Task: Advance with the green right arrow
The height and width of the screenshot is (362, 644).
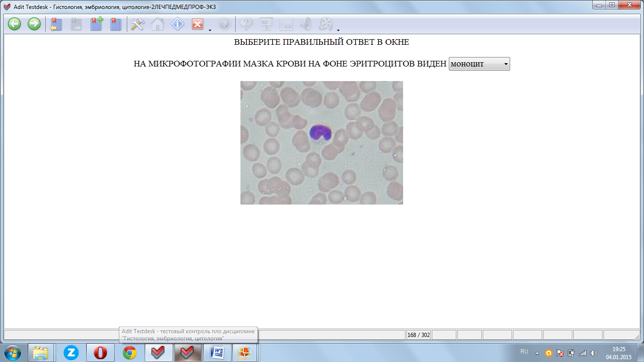Action: point(34,24)
